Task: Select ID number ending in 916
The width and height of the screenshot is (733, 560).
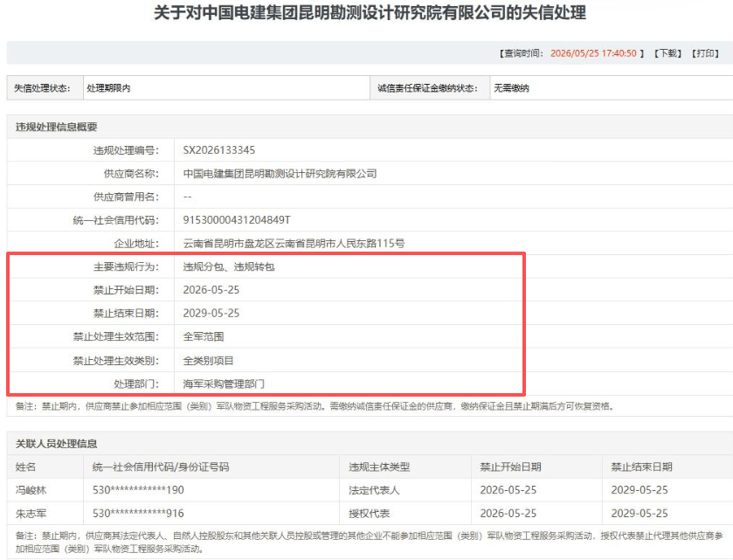Action: coord(138,513)
